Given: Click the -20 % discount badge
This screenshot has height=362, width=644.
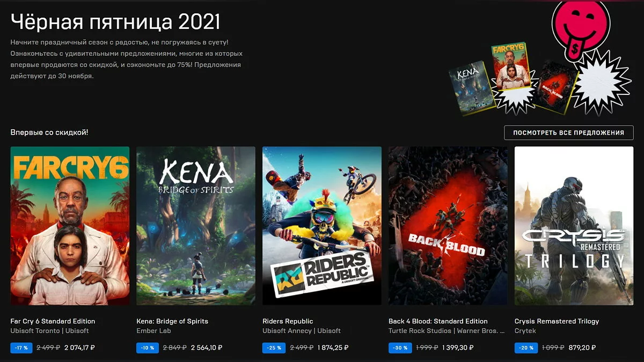Looking at the screenshot, I should pyautogui.click(x=526, y=348).
